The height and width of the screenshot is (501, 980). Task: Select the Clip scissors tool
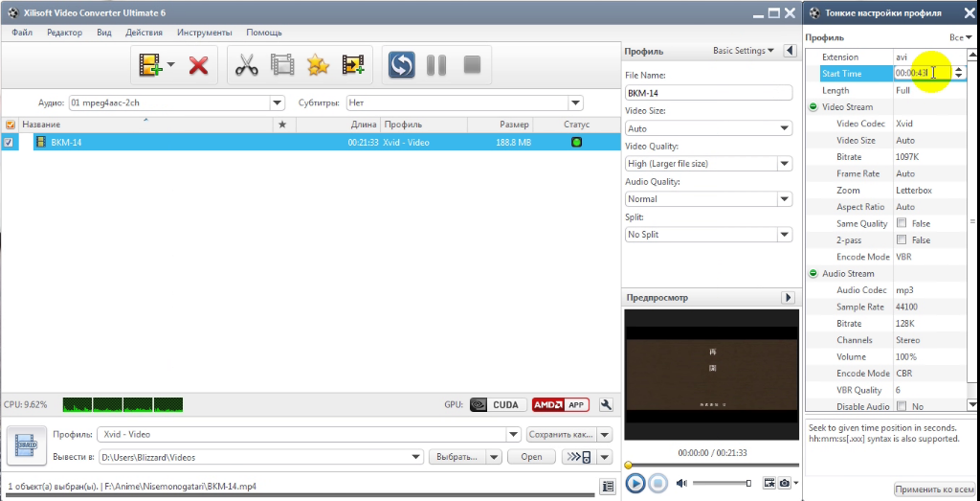247,64
